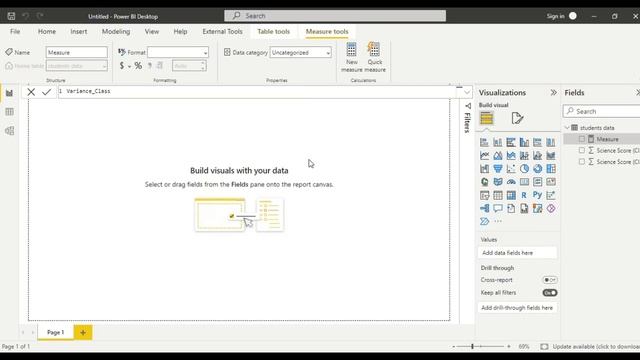Switch to the Table tools tab
Viewport: 640px width, 360px height.
pos(273,31)
